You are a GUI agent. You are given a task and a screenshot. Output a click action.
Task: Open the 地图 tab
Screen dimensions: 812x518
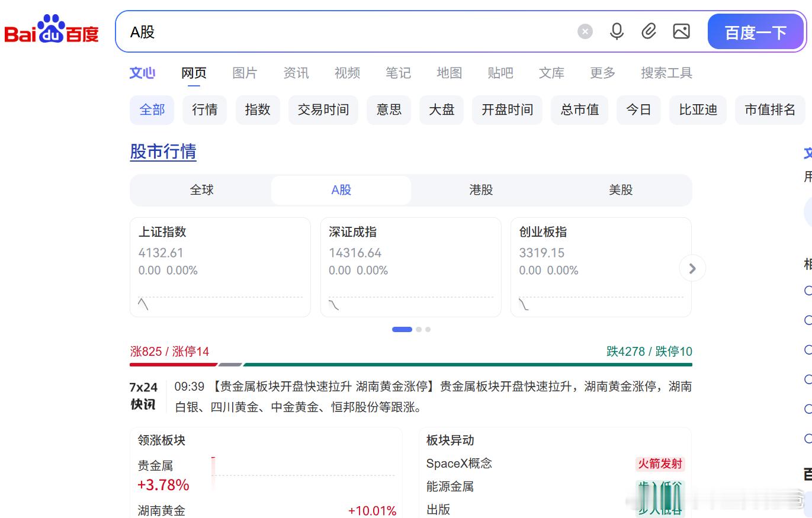pos(449,73)
